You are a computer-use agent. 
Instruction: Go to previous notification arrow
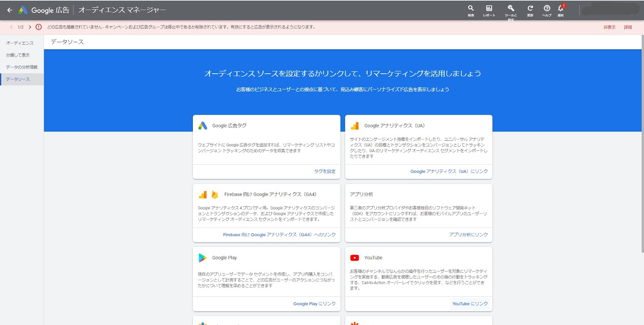click(11, 27)
